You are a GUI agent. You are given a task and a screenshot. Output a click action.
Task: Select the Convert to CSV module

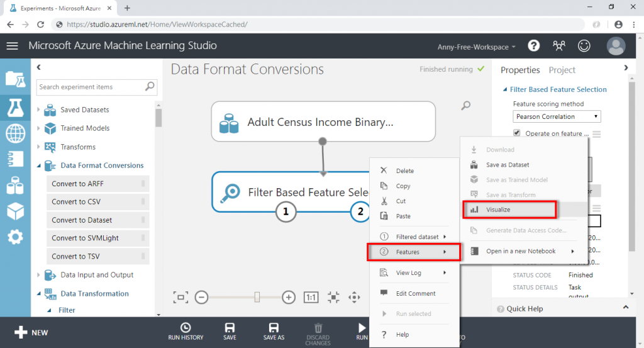pos(97,202)
